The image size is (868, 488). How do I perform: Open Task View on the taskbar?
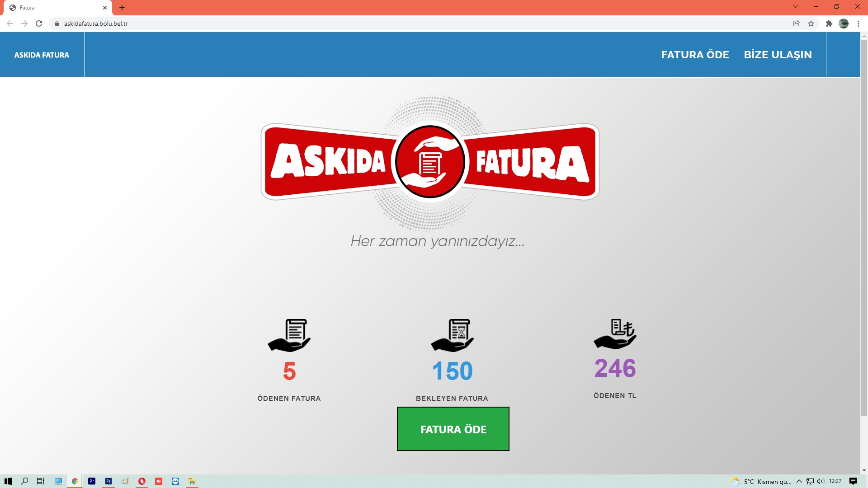(41, 481)
